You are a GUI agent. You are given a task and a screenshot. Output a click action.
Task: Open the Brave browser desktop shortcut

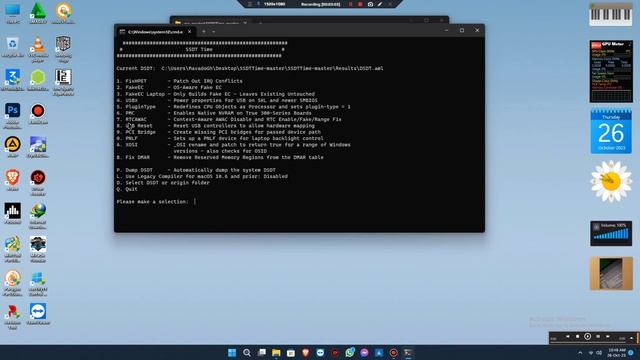(x=12, y=180)
